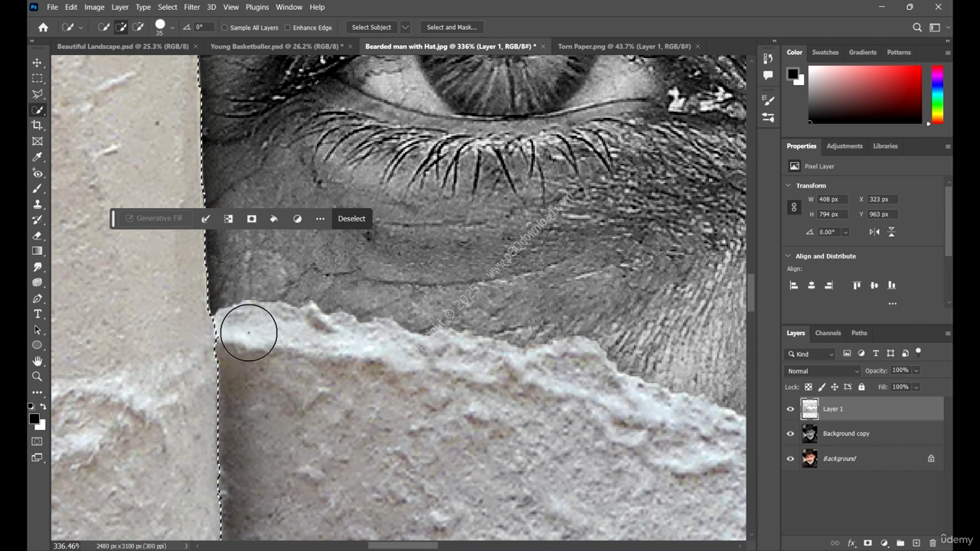This screenshot has height=551, width=980.
Task: Collapse the Align and Distribute section
Action: click(788, 256)
